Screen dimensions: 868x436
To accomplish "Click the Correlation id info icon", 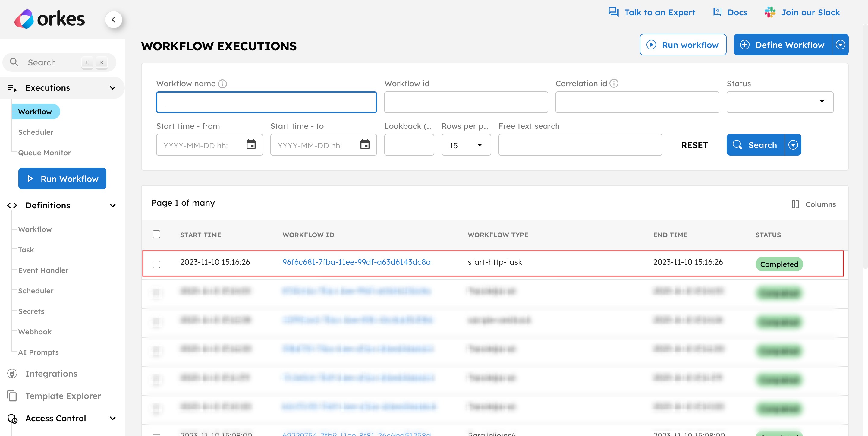I will 614,83.
